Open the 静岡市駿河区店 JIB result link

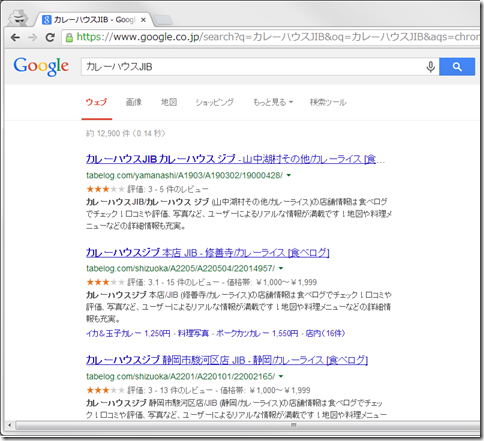point(227,360)
